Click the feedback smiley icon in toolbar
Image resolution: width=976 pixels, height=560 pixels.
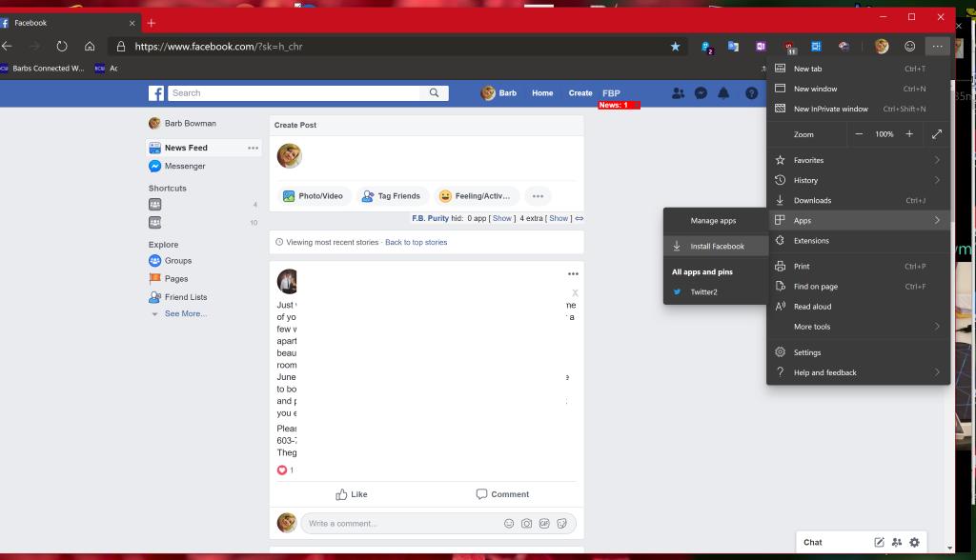tap(910, 46)
